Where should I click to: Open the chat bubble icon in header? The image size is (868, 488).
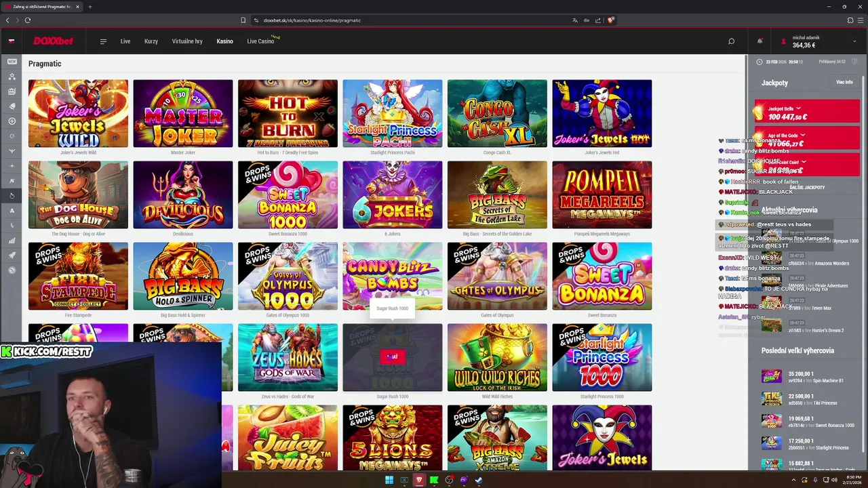pos(731,41)
